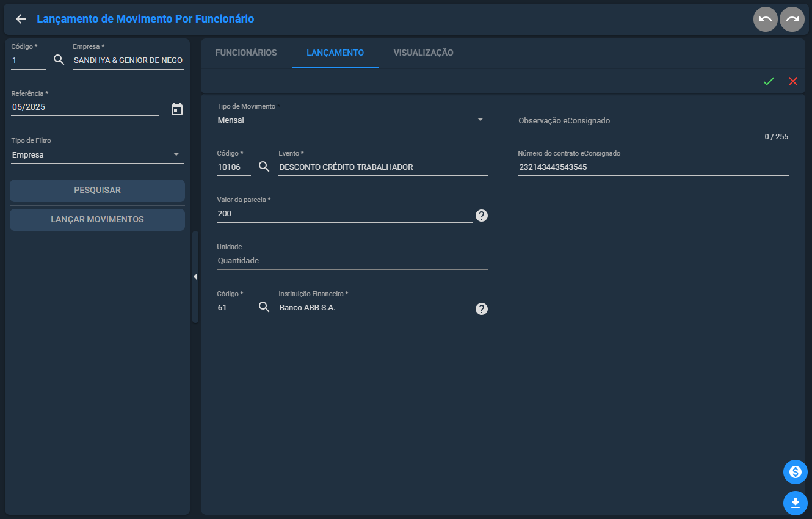812x519 pixels.
Task: Click the Observação eConsignado field
Action: point(653,121)
